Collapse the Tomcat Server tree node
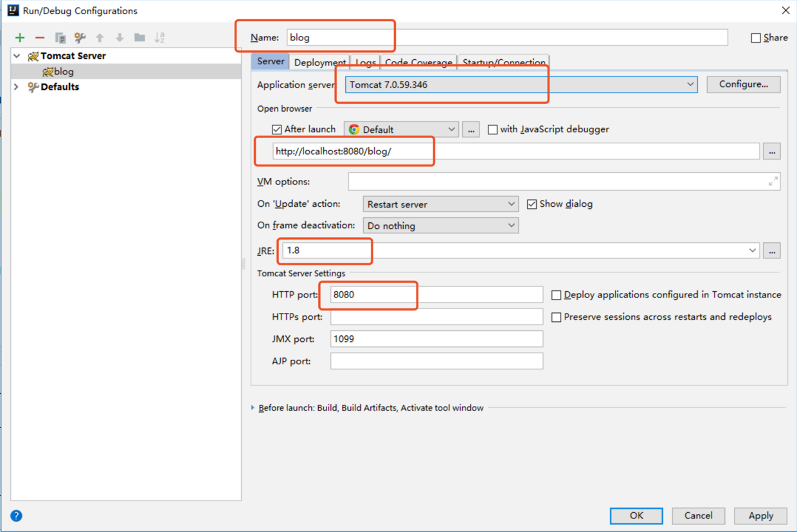The image size is (797, 532). [x=17, y=56]
